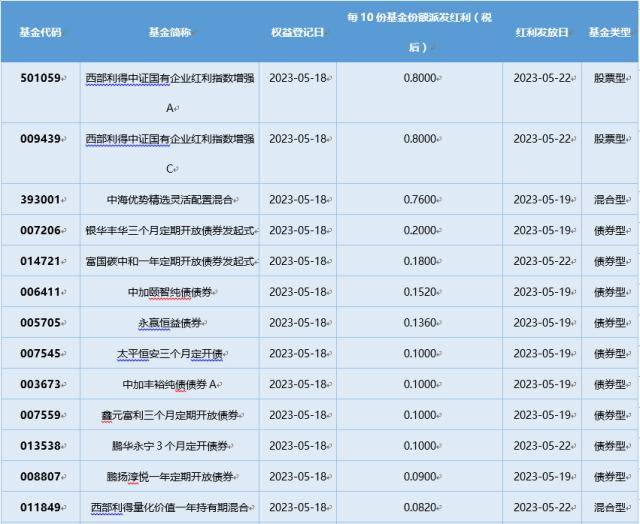The width and height of the screenshot is (640, 524).
Task: Click the 基金类型 column header
Action: click(x=609, y=32)
